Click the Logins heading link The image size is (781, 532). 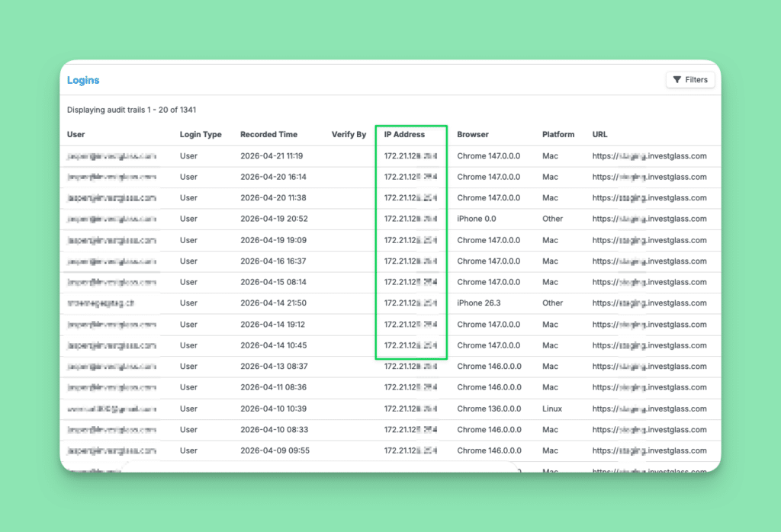click(x=83, y=80)
